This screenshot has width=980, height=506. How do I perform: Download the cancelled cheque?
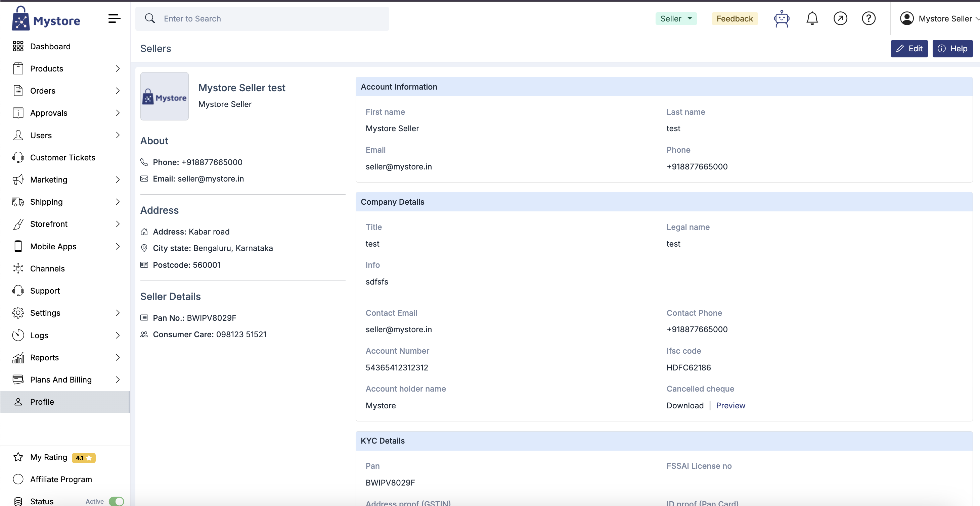point(685,406)
